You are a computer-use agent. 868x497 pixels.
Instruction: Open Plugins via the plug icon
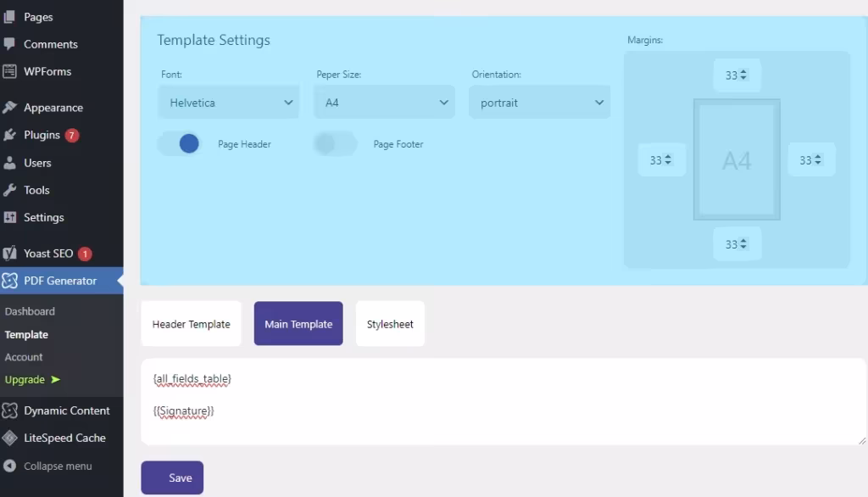(10, 135)
